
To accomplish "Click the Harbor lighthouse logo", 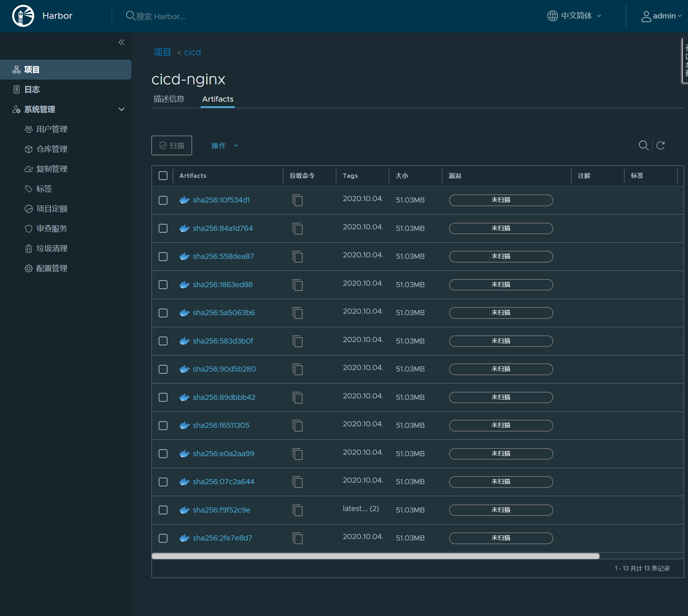I will pyautogui.click(x=23, y=16).
